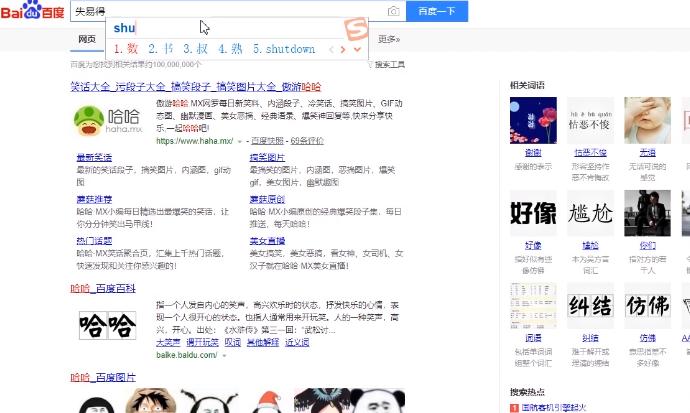Screen dimensions: 690x413
Task: Open 叹词 link
Action: tap(233, 342)
